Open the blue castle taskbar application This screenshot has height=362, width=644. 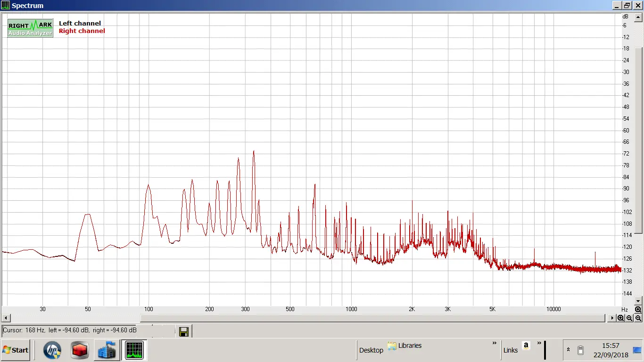click(107, 350)
